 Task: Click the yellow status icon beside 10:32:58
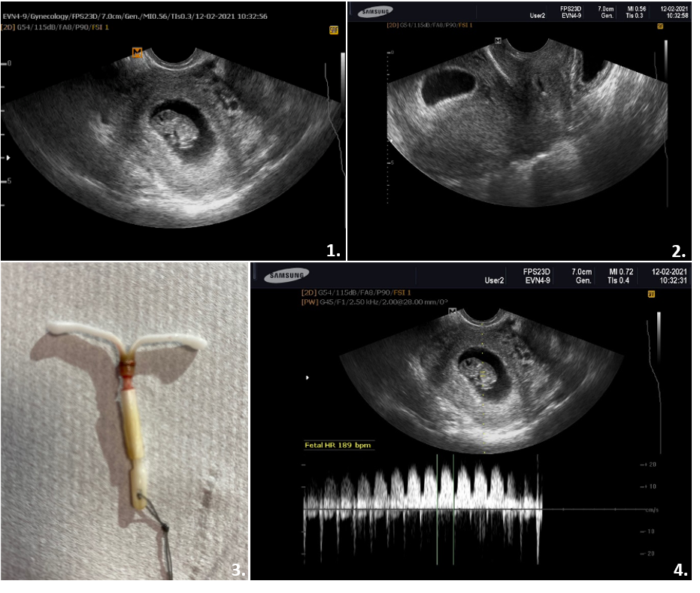coord(660,26)
